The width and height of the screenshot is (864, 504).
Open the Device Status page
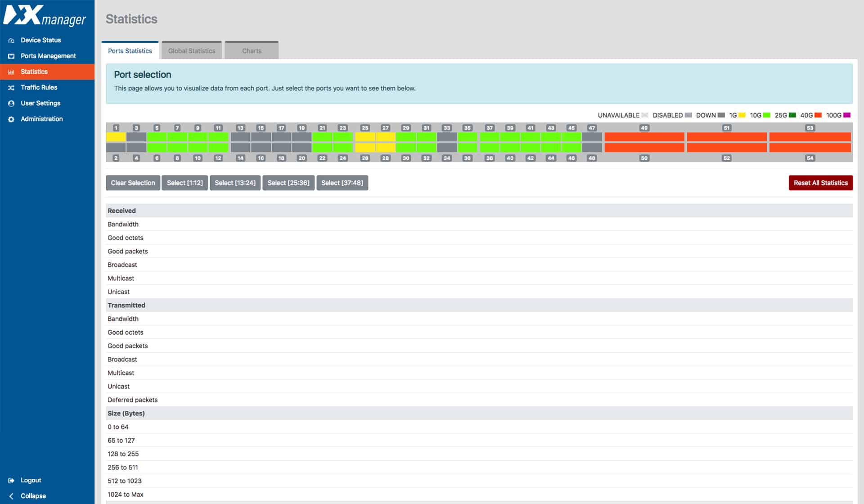click(x=40, y=40)
